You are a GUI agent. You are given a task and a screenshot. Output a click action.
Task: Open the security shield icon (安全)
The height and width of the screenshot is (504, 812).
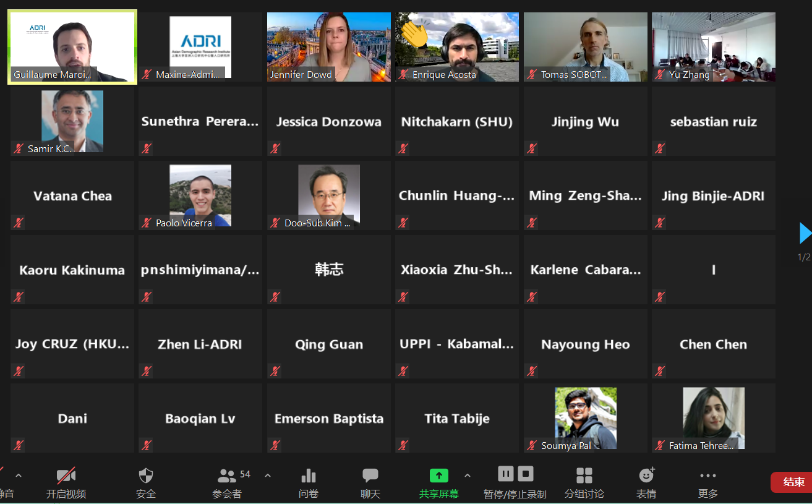146,476
